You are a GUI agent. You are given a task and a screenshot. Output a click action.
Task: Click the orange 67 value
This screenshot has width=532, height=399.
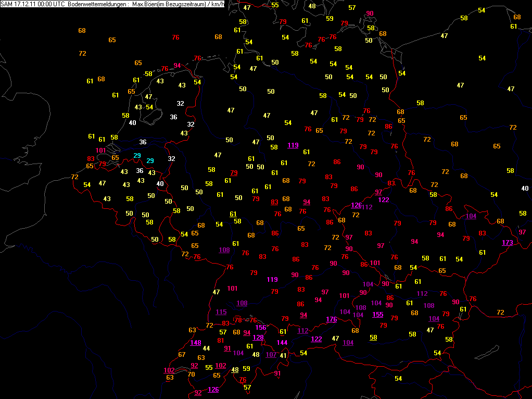(x=182, y=355)
